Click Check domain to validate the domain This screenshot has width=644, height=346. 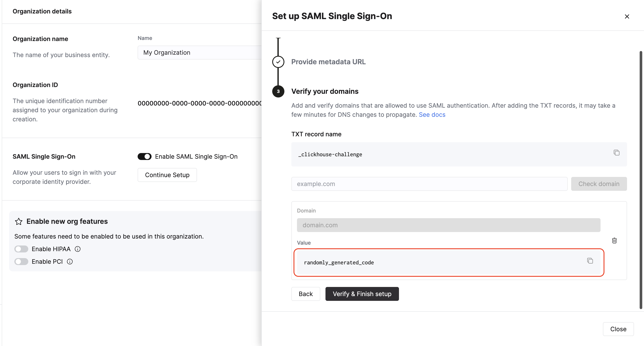pos(599,184)
